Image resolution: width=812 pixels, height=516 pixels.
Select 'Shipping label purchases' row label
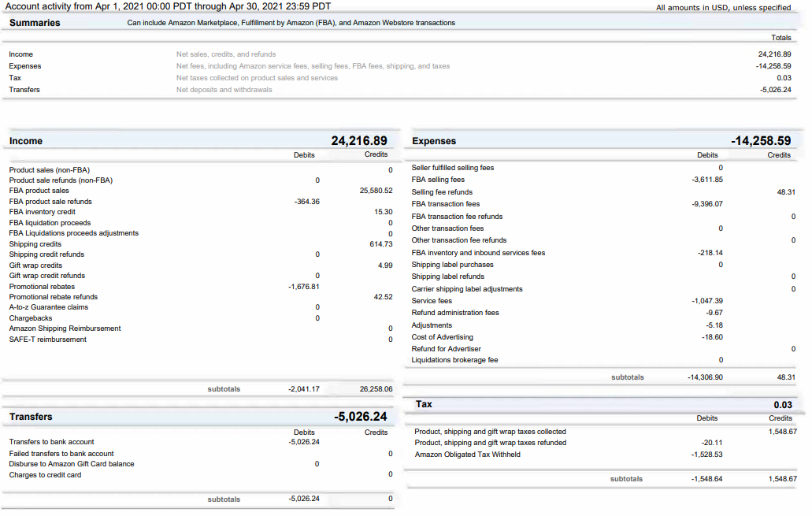pos(453,265)
